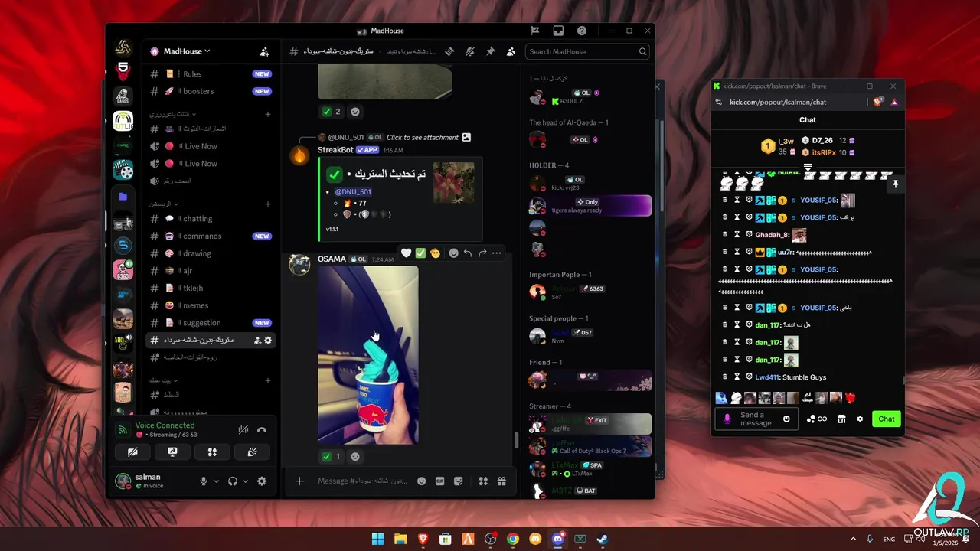The width and height of the screenshot is (980, 551).
Task: Open Kick emote picker smiley
Action: pos(786,419)
